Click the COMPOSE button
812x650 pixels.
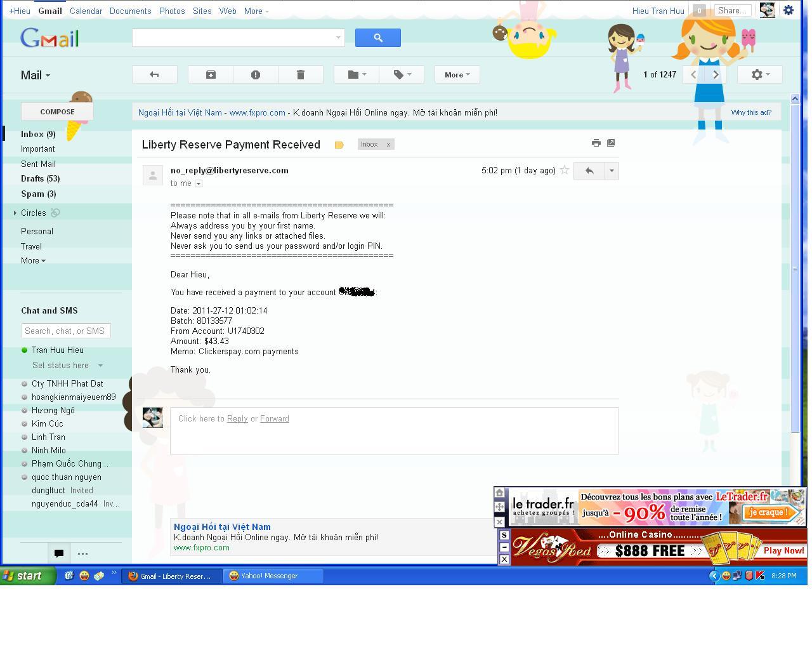[57, 112]
